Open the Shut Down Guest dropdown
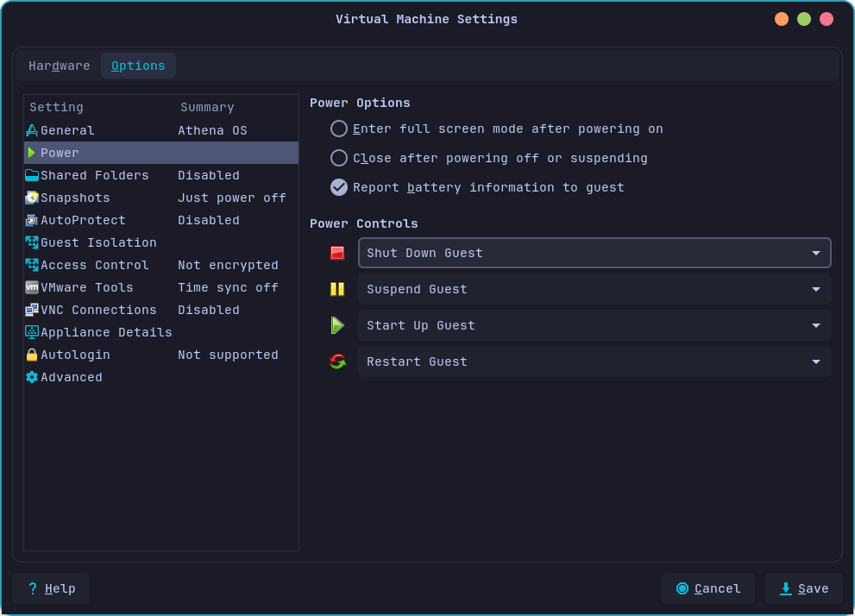The height and width of the screenshot is (616, 855). [x=814, y=253]
